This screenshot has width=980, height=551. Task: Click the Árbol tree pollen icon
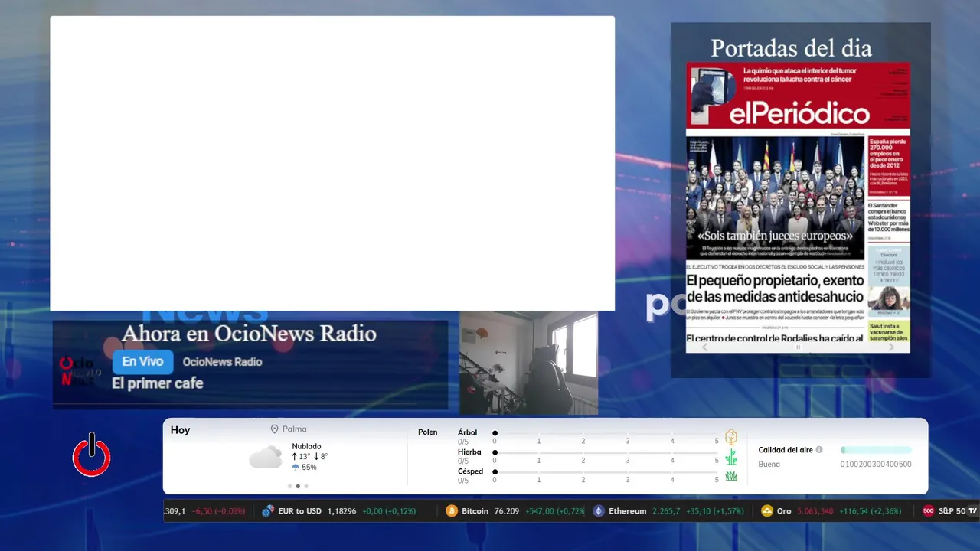(731, 437)
